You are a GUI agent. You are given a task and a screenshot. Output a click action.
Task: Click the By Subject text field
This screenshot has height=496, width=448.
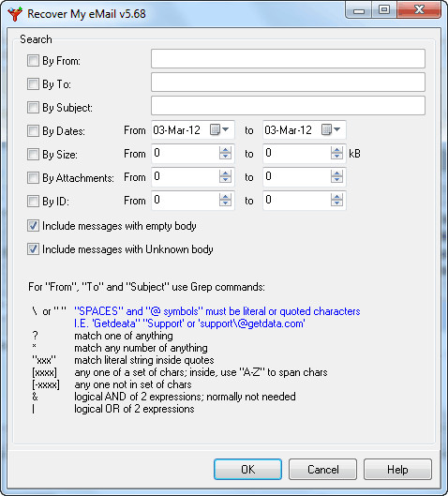point(288,106)
